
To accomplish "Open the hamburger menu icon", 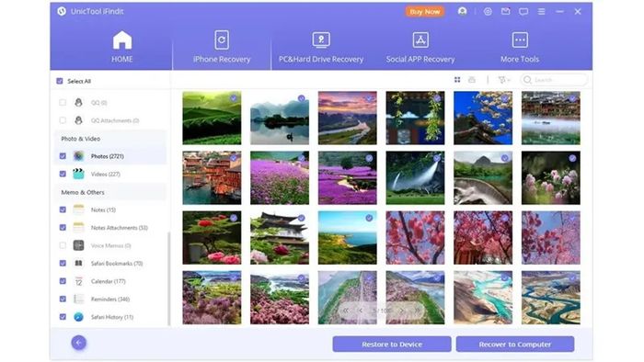I will click(541, 12).
